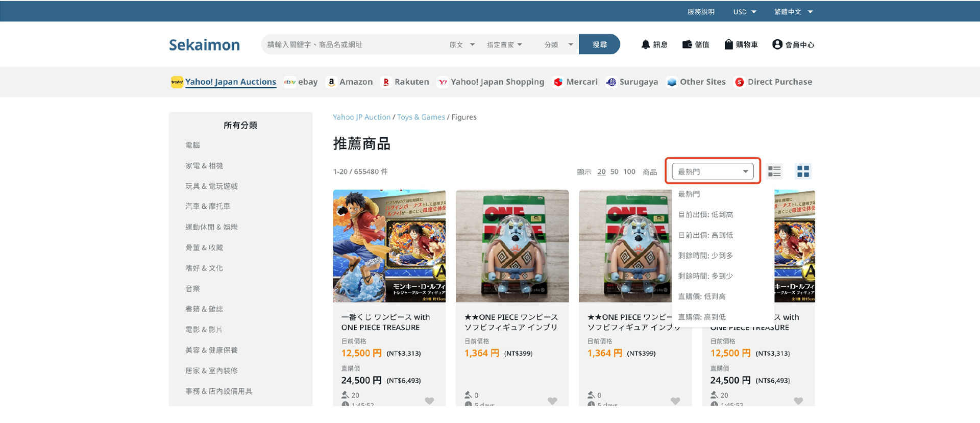Open the 書籍 & 雜誌 category

(x=204, y=309)
